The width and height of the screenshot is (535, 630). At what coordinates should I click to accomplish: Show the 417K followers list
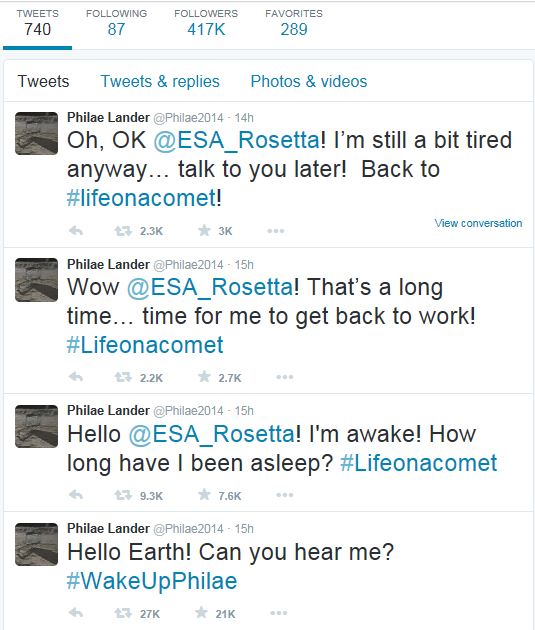click(x=206, y=23)
